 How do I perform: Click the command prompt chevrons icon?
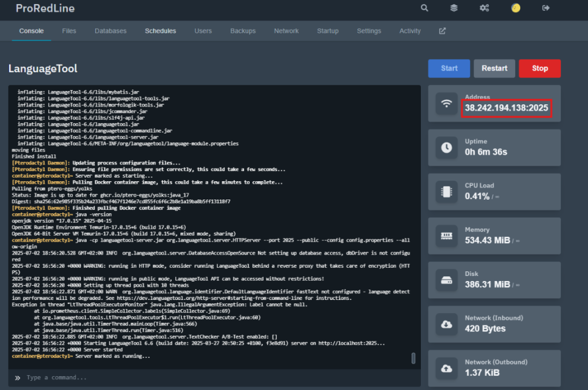(17, 377)
